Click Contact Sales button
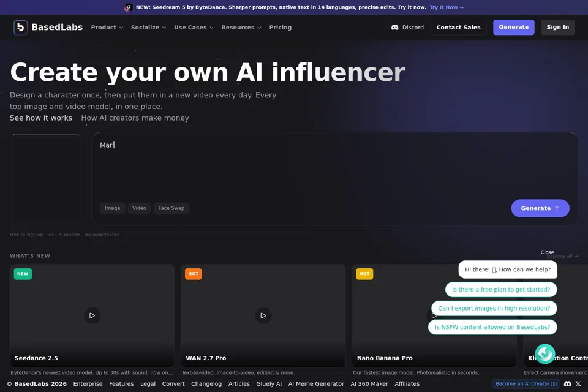Screen dimensions: 588x392 point(458,28)
